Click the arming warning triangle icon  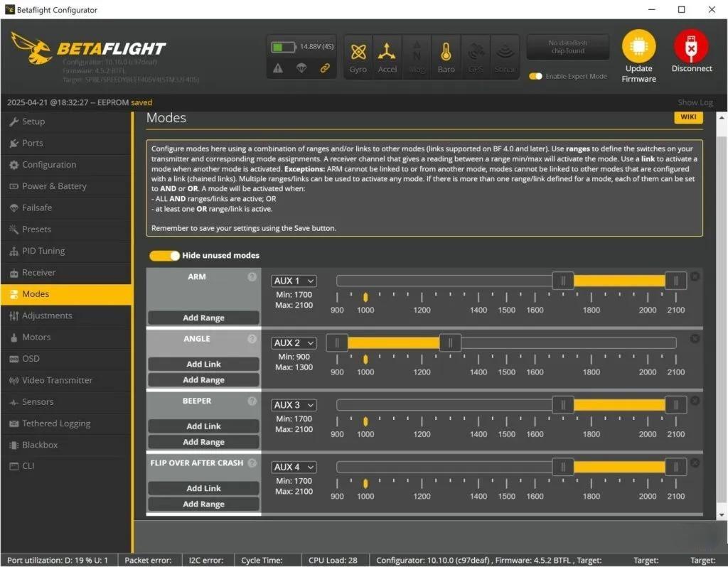278,69
